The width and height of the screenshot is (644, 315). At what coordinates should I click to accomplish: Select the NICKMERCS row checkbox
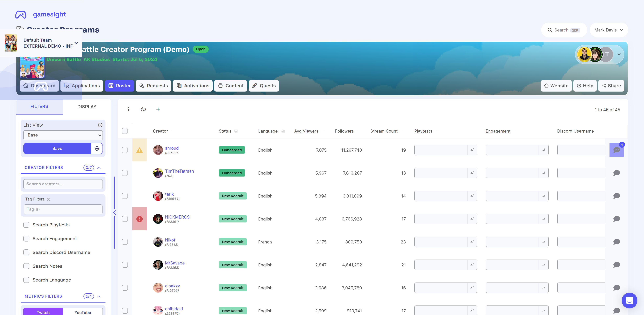click(x=125, y=219)
